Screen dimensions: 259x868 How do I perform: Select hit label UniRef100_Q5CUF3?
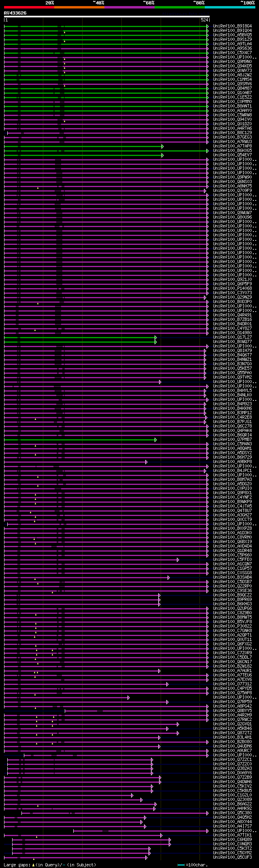232,857
